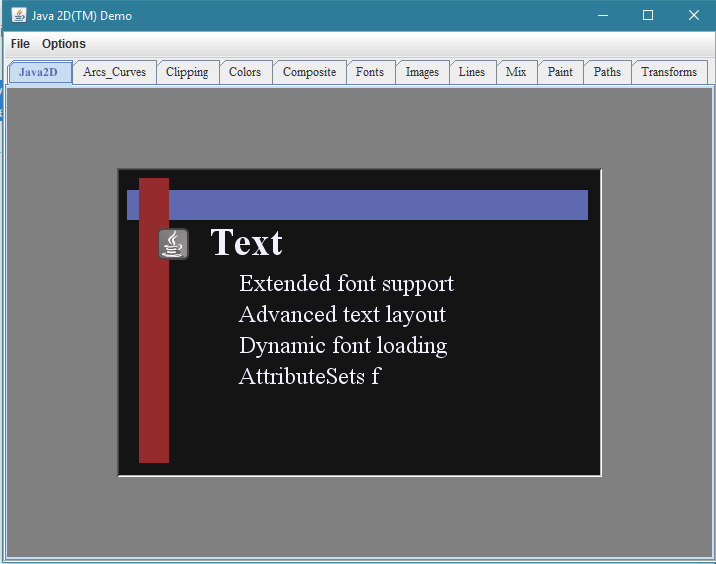
Task: Open the Transforms tab
Action: click(669, 72)
